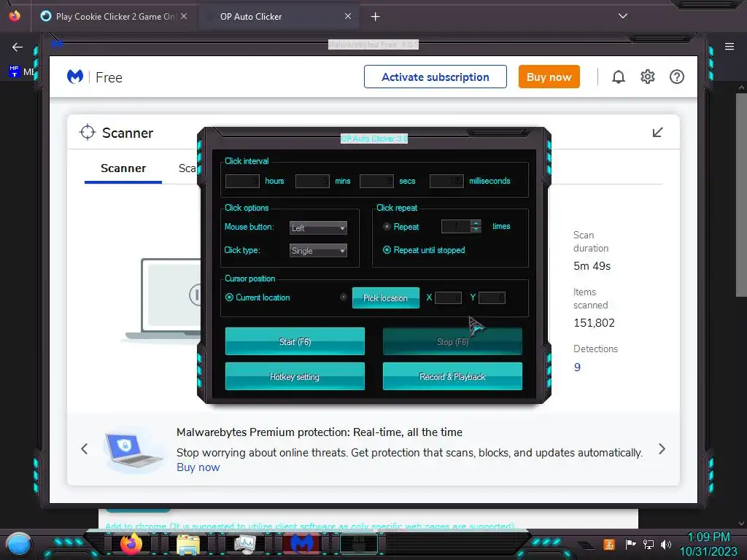Click the detections count 9

click(577, 367)
